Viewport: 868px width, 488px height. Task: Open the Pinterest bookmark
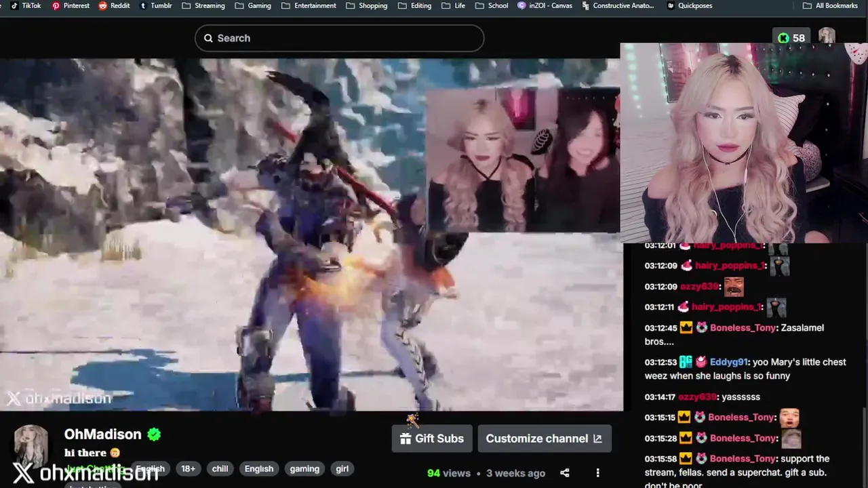pyautogui.click(x=71, y=5)
